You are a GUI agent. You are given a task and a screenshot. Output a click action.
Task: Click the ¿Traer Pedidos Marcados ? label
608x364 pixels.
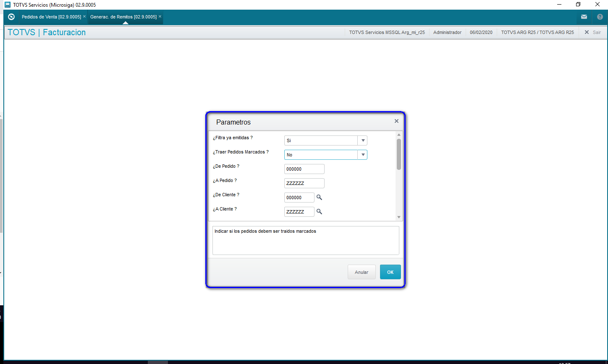241,152
